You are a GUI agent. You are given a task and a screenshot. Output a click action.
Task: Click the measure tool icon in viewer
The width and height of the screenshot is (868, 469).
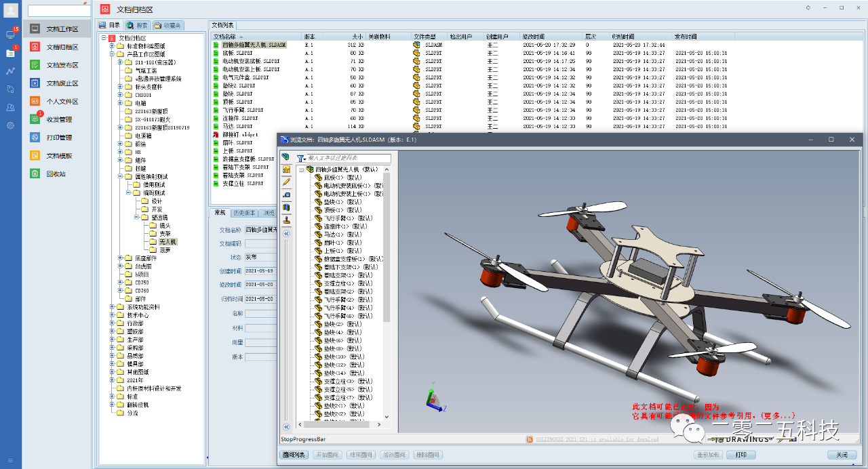click(286, 195)
